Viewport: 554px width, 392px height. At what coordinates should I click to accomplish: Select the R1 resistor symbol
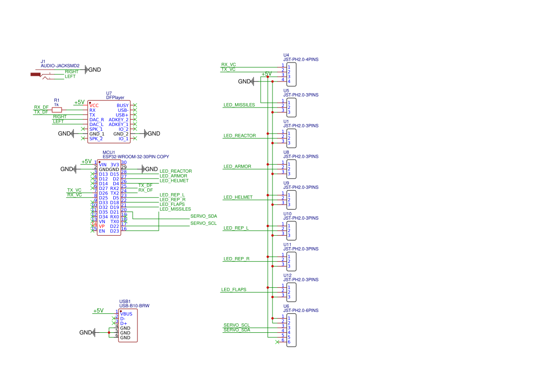(57, 110)
